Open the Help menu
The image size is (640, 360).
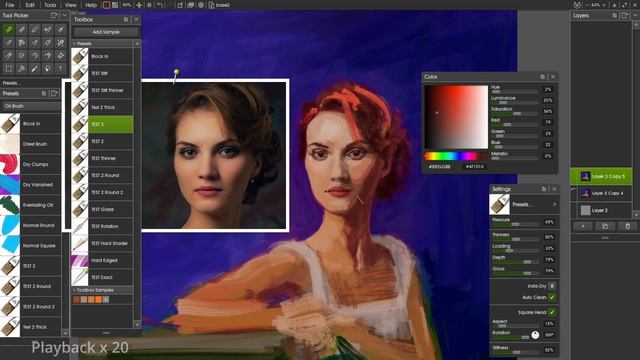pyautogui.click(x=91, y=5)
